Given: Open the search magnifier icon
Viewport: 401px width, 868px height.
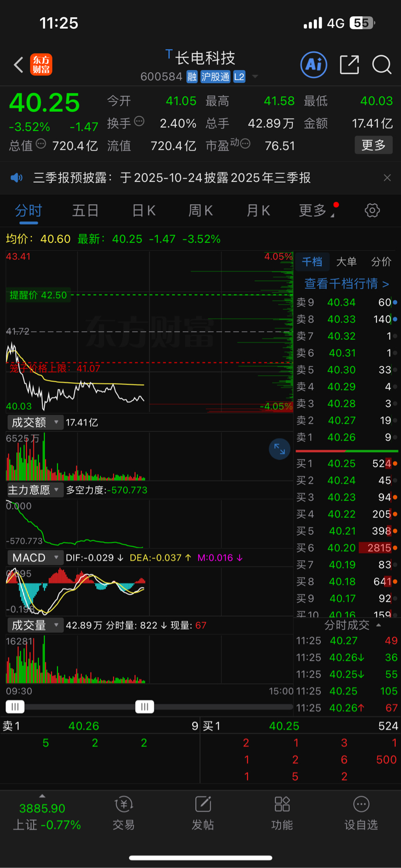Looking at the screenshot, I should 382,65.
